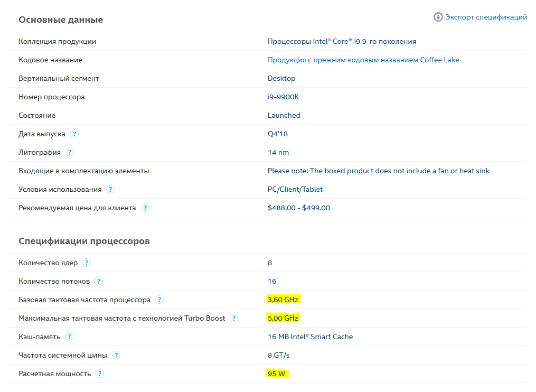
Task: Click the 14 nm lithography value
Action: (x=278, y=152)
